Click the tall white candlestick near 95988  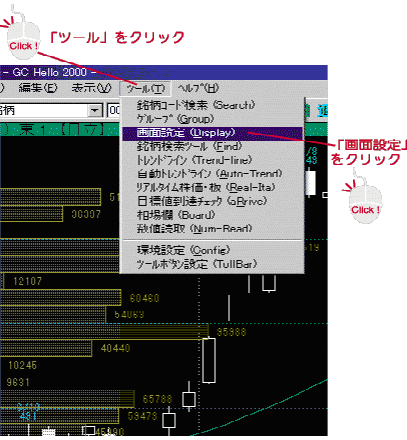pos(209,360)
